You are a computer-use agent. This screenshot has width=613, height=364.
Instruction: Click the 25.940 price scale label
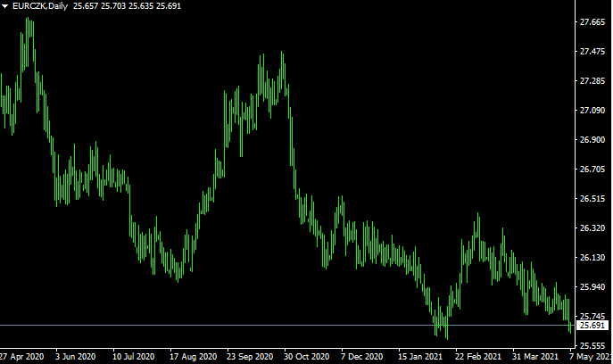pyautogui.click(x=592, y=287)
